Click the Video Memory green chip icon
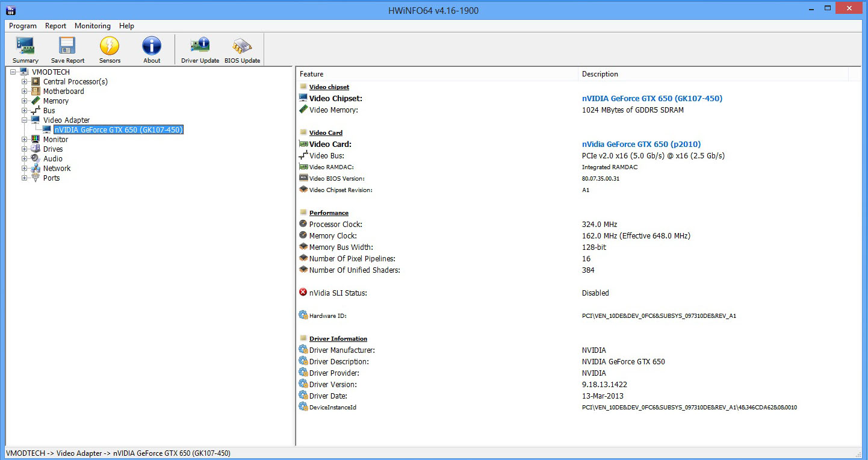The image size is (868, 460). click(303, 109)
